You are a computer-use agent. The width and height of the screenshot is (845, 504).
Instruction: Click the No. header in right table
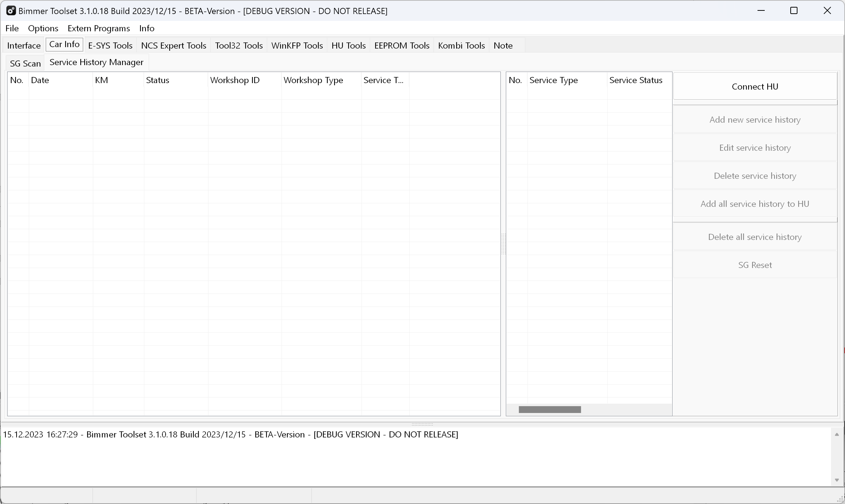click(x=517, y=80)
